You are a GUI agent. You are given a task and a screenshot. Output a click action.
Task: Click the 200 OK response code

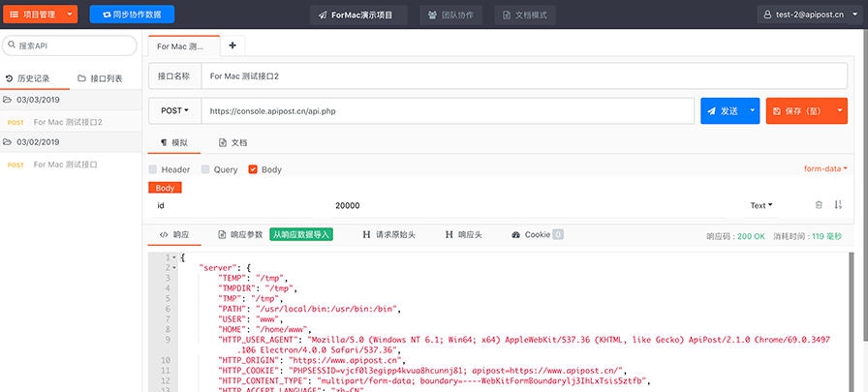(x=751, y=236)
